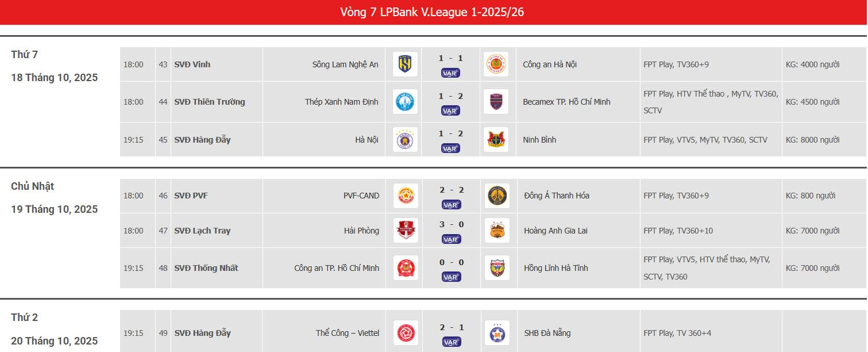Click the Sông Lam Nghệ An club logo
868x352 pixels.
(x=405, y=64)
